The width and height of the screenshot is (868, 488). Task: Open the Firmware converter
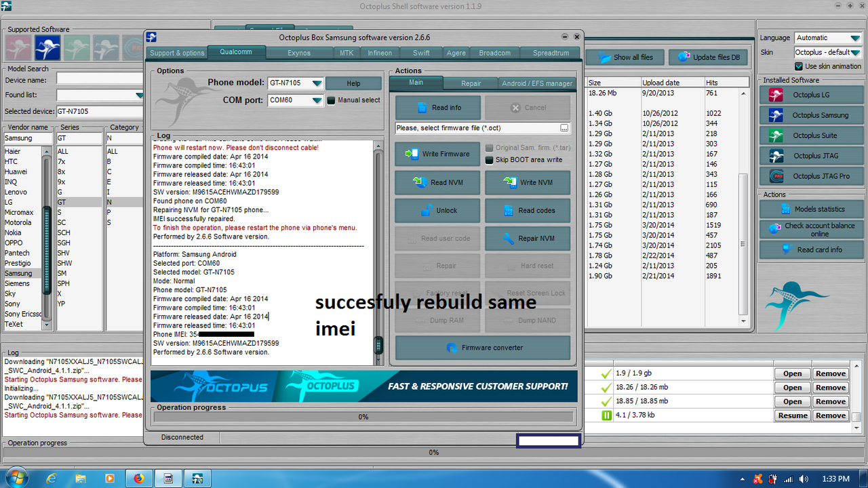click(x=483, y=348)
